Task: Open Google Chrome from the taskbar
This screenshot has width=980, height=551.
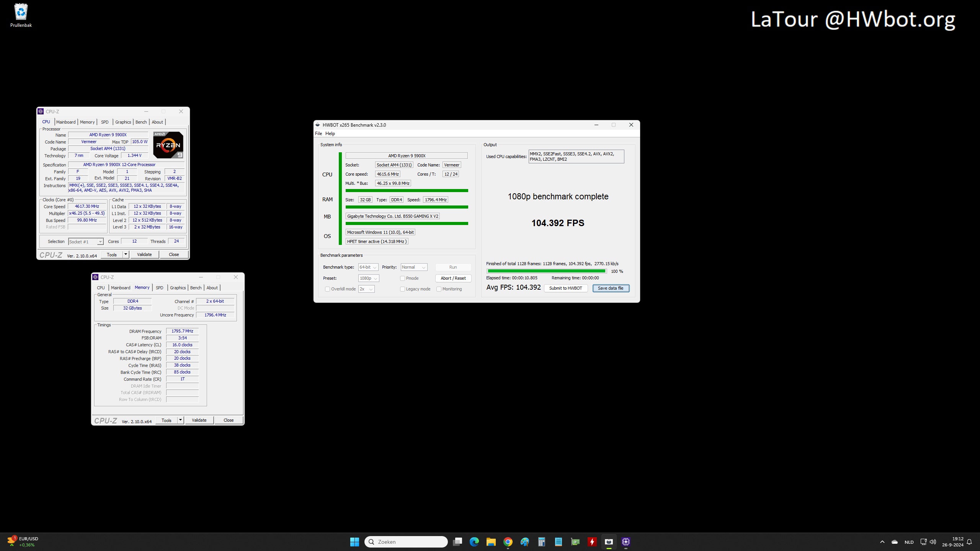Action: point(508,542)
